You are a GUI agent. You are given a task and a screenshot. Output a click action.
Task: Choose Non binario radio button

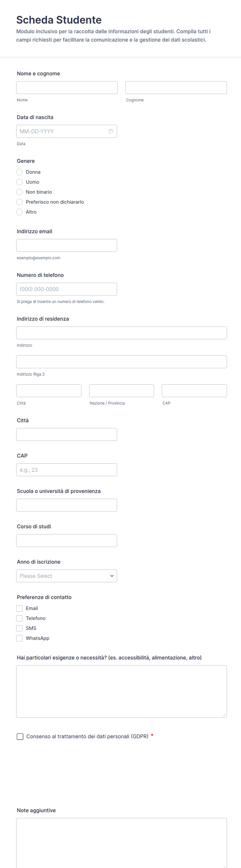tap(19, 192)
